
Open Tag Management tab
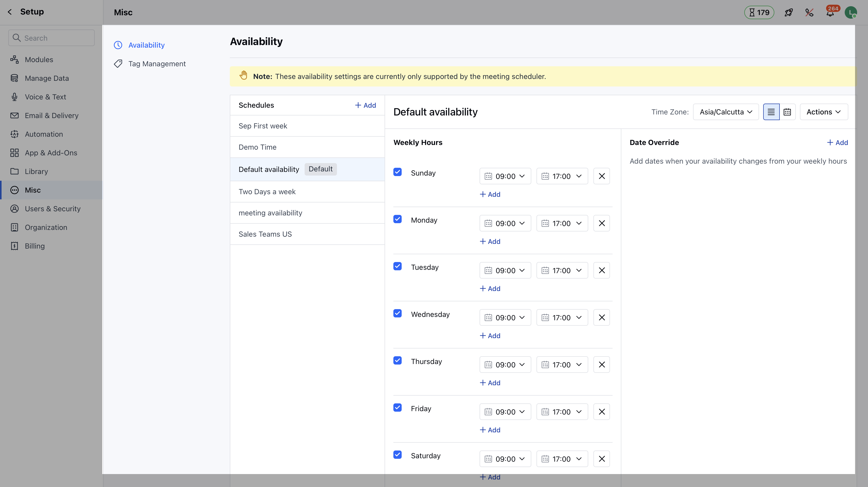157,64
